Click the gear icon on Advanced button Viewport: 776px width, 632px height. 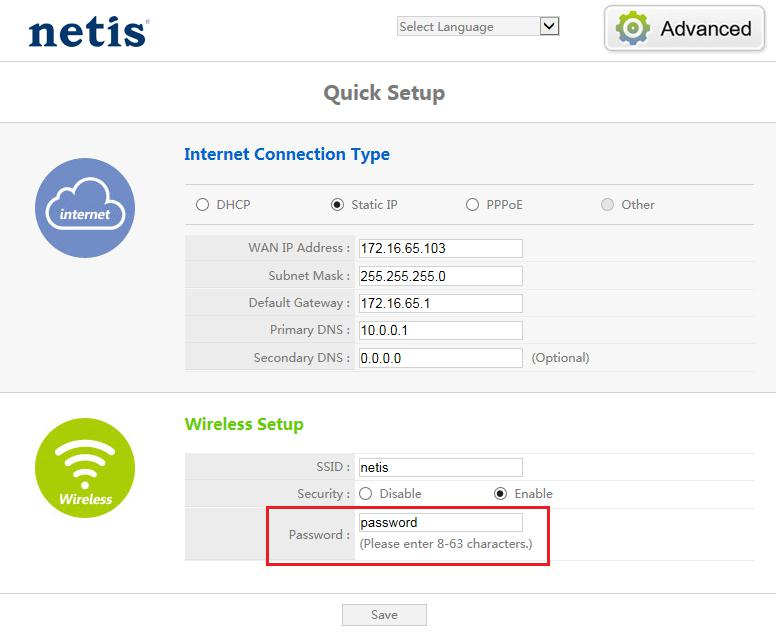[x=633, y=29]
